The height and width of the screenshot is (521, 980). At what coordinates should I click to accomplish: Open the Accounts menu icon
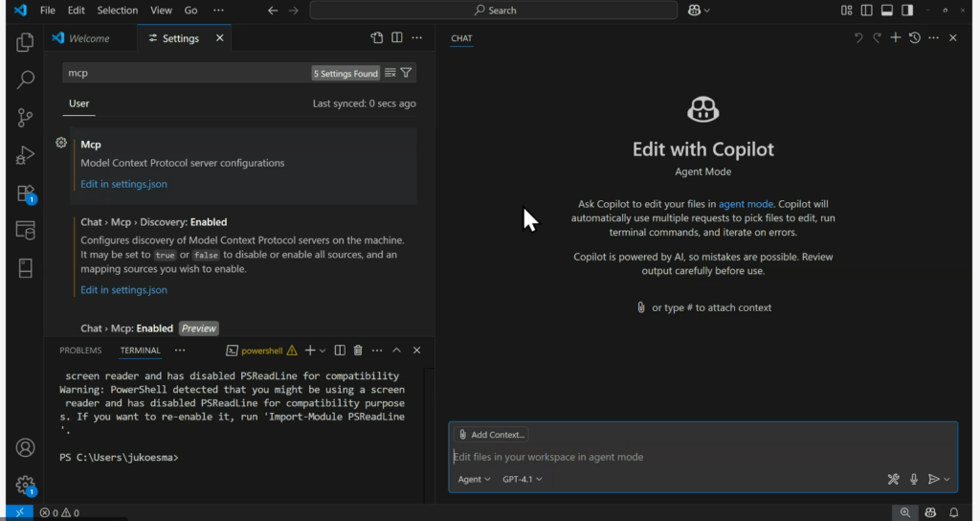[25, 448]
